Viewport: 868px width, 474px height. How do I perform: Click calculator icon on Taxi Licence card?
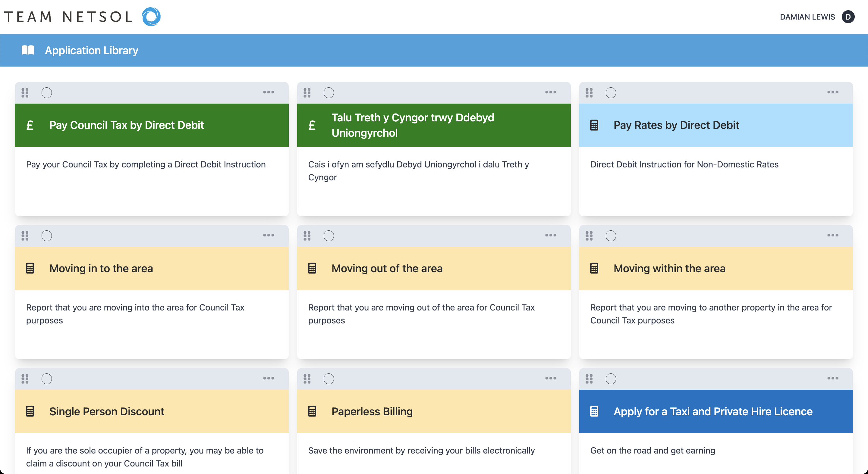(x=594, y=411)
